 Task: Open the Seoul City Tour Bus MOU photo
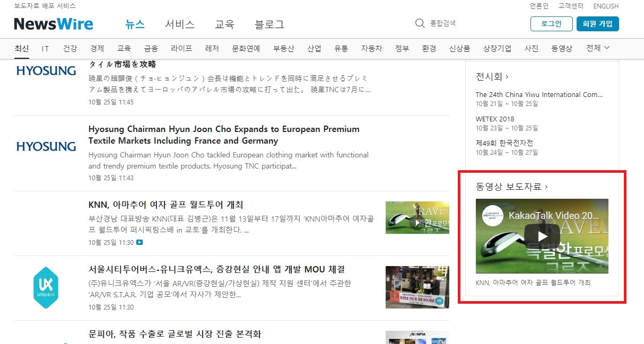coord(417,287)
